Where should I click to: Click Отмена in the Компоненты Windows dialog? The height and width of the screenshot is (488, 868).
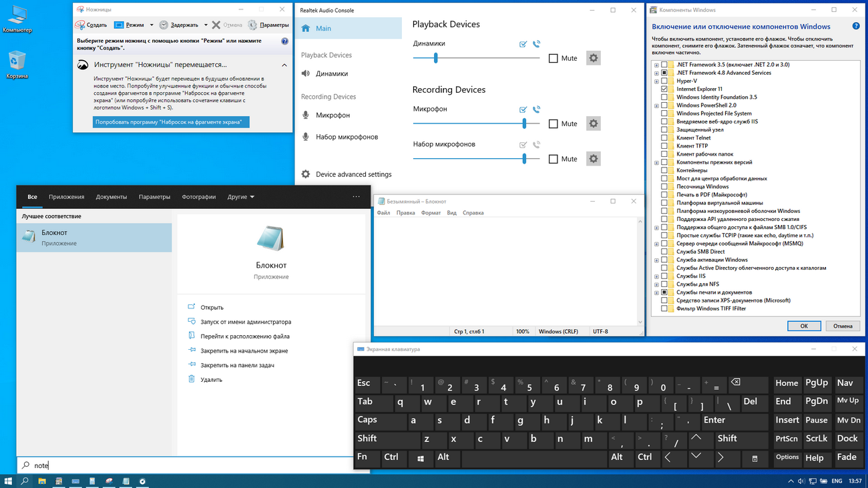click(843, 326)
